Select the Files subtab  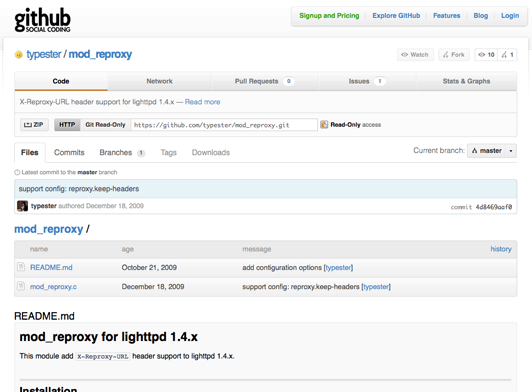30,152
